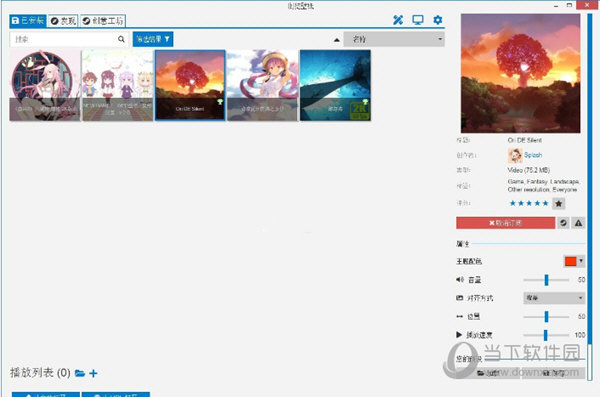
Task: Click the magnifier search icon
Action: (x=121, y=39)
